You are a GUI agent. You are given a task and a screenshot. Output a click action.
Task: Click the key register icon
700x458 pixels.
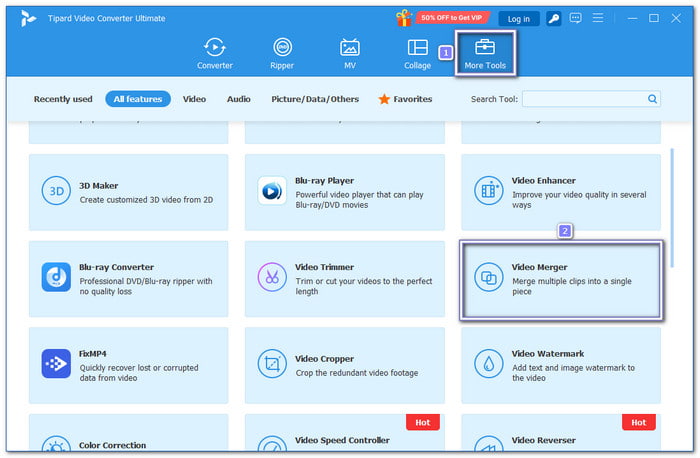click(x=552, y=18)
